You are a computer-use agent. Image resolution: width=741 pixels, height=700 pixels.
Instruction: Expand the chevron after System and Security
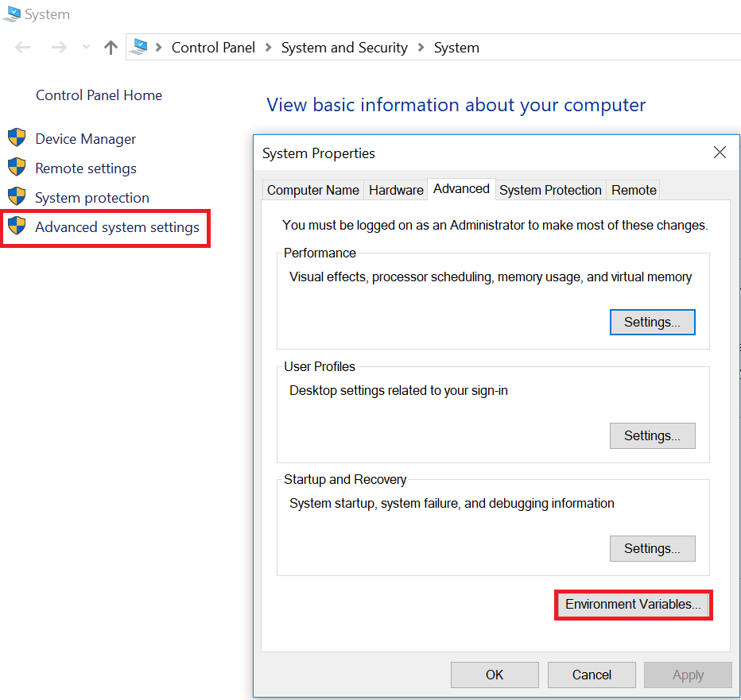click(421, 47)
